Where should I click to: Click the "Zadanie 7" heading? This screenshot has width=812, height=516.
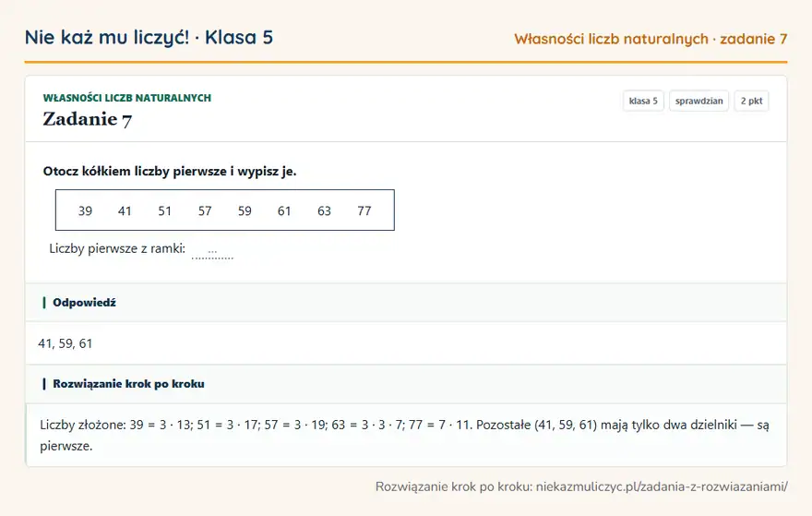coord(87,119)
